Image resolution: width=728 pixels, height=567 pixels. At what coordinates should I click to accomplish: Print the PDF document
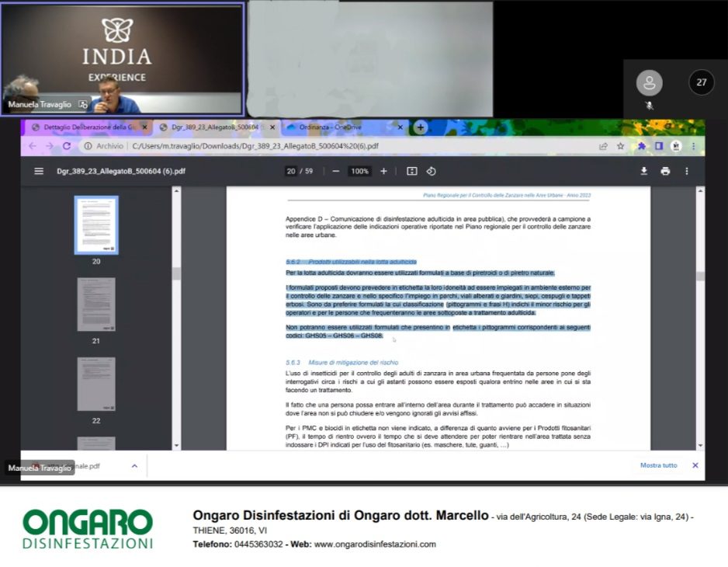(665, 172)
